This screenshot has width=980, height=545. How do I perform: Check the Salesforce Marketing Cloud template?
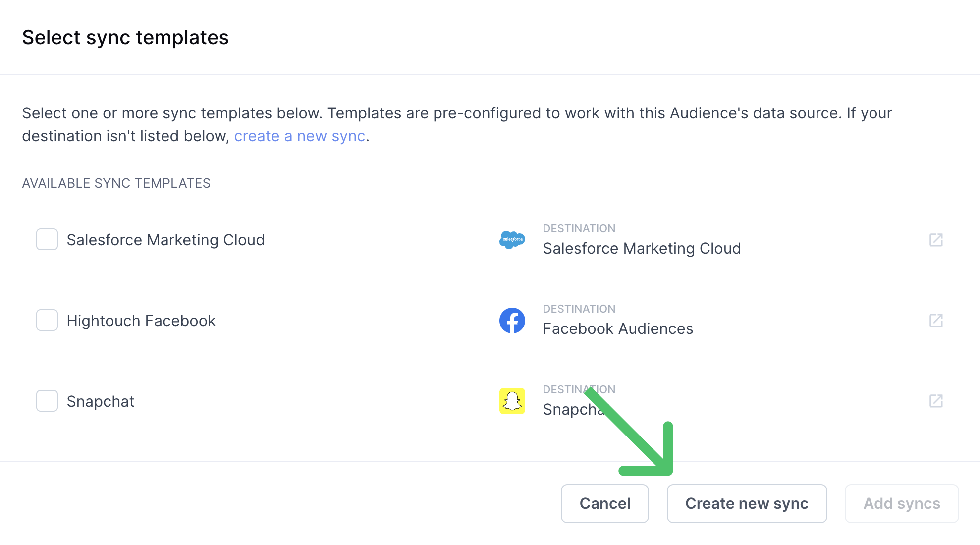tap(47, 240)
